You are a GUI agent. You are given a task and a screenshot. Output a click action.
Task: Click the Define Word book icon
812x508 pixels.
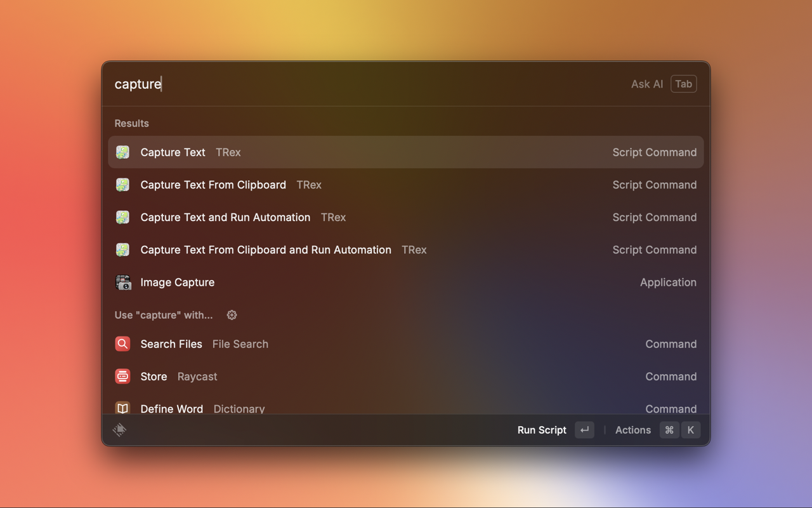[x=122, y=408]
